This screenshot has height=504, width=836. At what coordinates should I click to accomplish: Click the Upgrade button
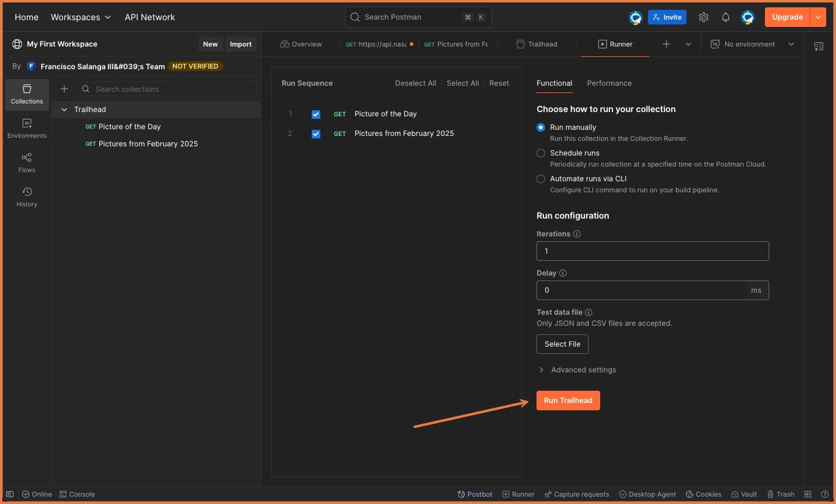click(787, 17)
